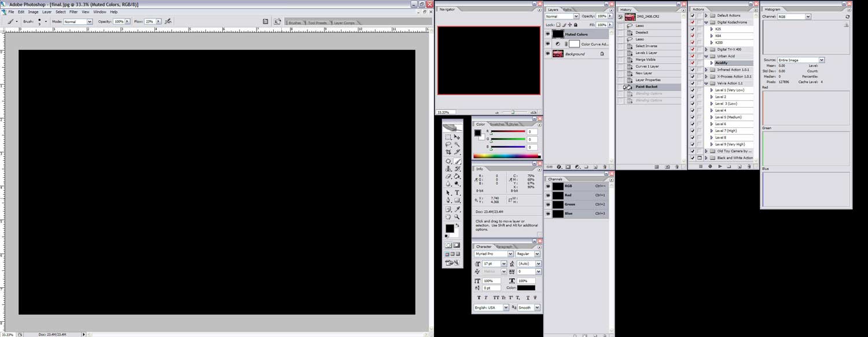The width and height of the screenshot is (868, 337).
Task: Expand the Default Actions folder
Action: pyautogui.click(x=706, y=16)
